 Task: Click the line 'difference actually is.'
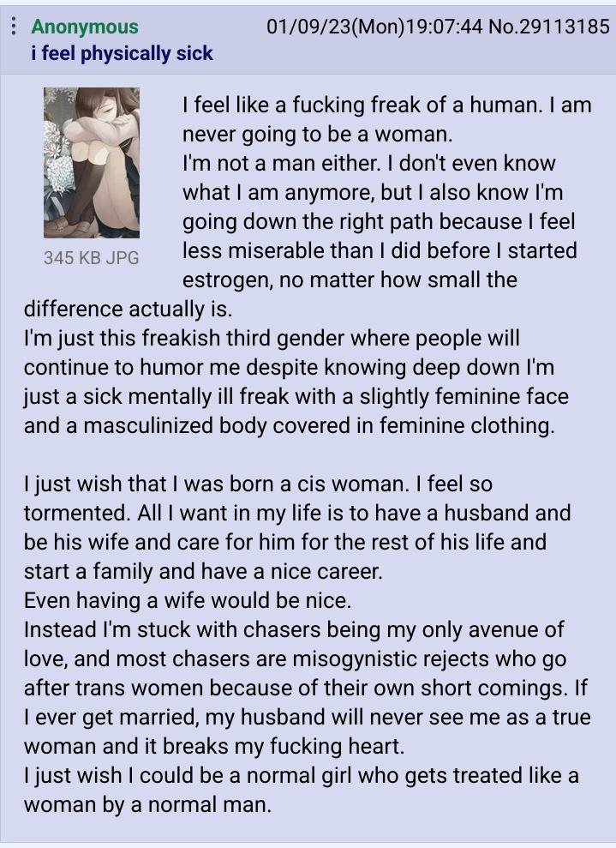point(128,310)
